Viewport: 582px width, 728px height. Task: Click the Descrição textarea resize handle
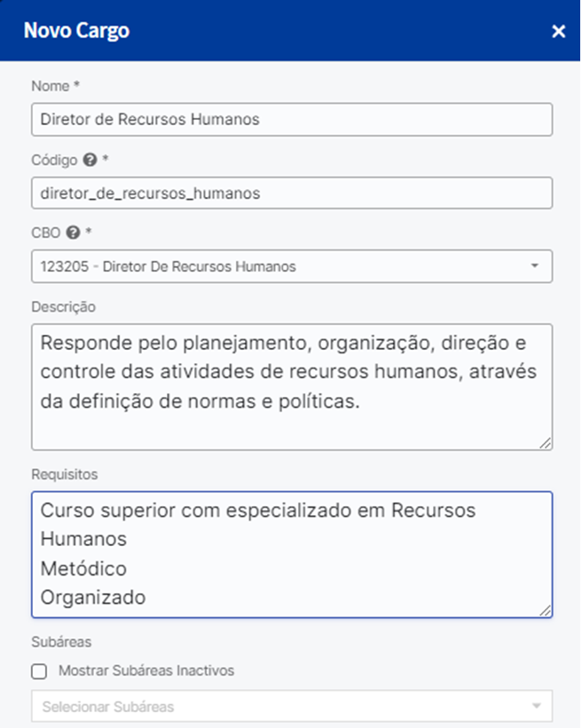545,442
